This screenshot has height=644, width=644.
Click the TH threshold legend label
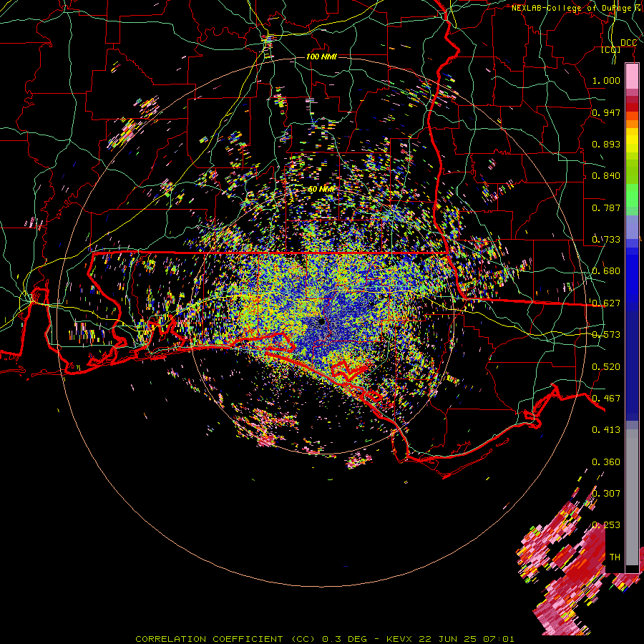coord(615,557)
